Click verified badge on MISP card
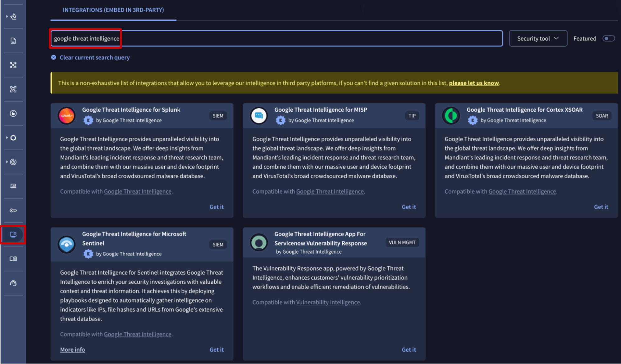 coord(281,120)
